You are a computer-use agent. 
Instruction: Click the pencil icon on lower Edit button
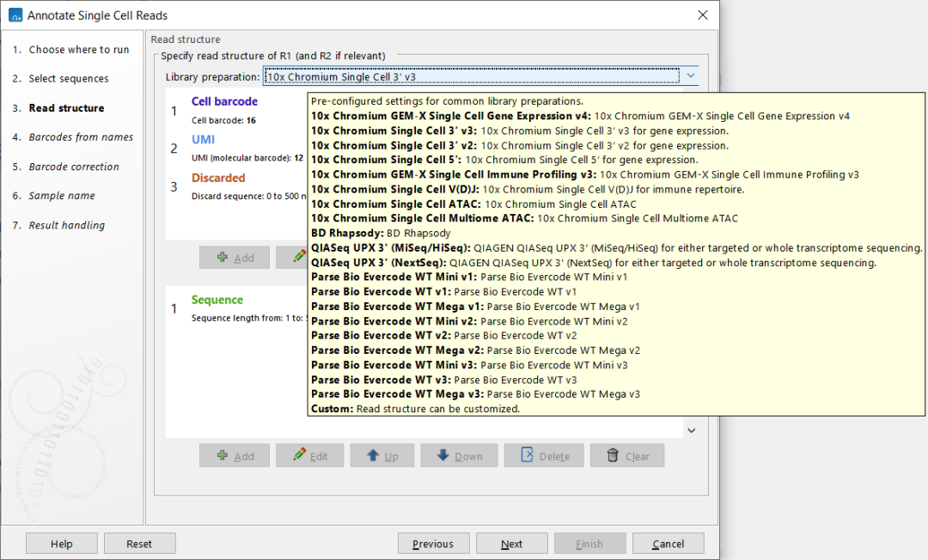(300, 454)
